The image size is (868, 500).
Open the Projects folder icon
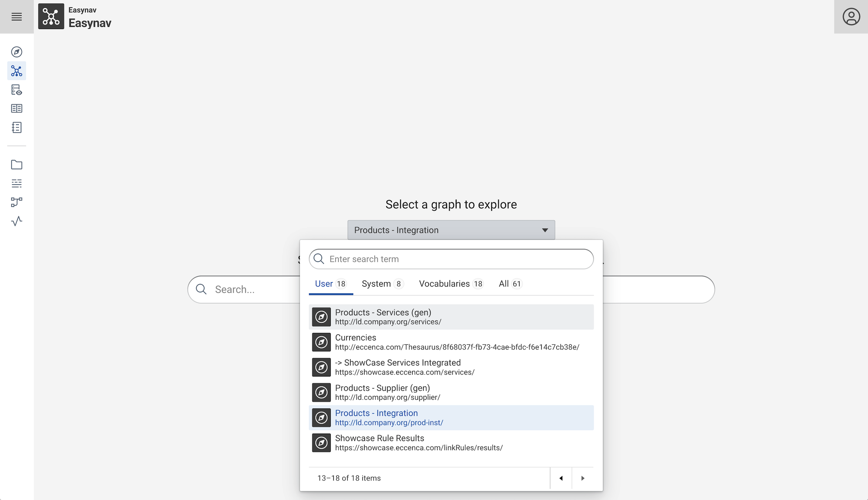(16, 164)
